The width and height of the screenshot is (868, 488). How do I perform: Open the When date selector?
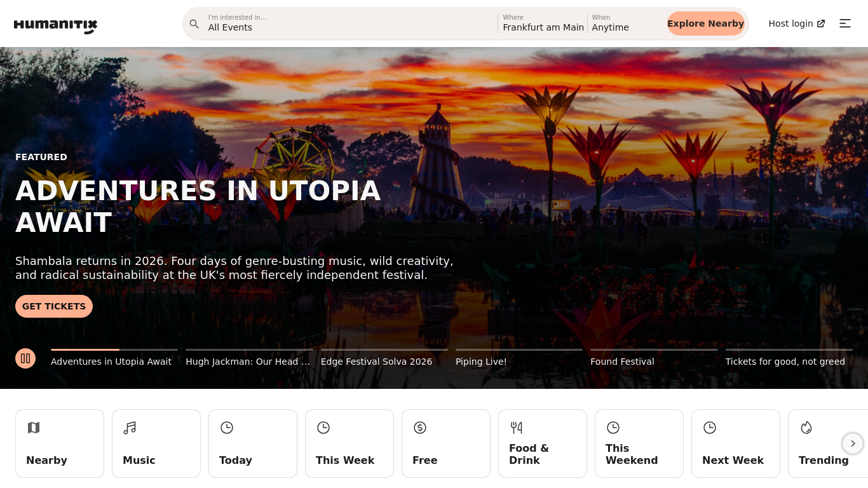pos(625,24)
